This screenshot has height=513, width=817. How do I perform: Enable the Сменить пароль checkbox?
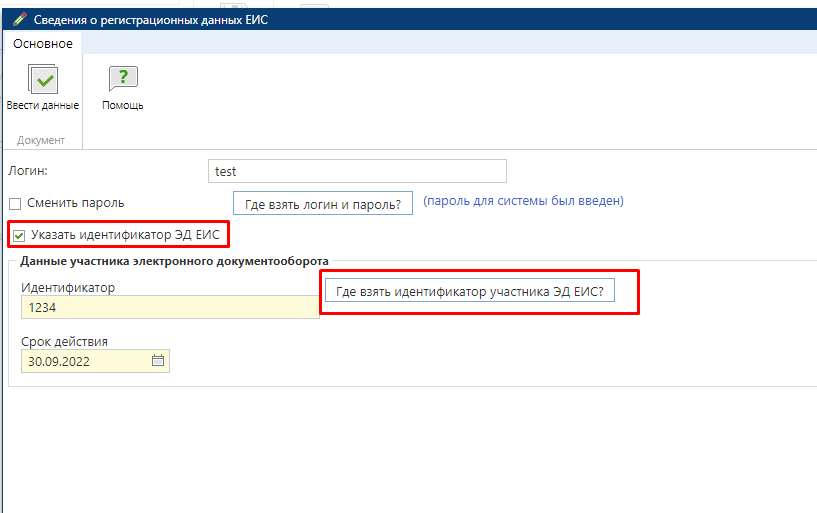[15, 202]
